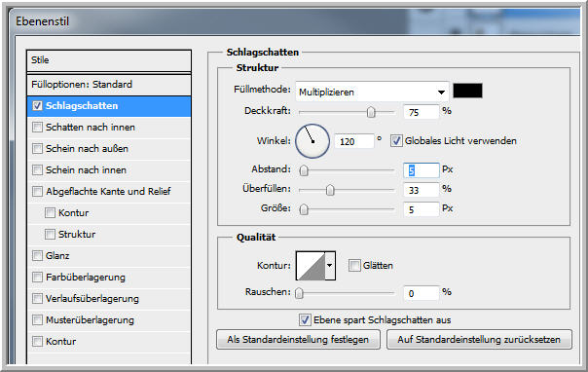Viewport: 588px width, 372px height.
Task: Select the Musterüberlagerung row label
Action: pyautogui.click(x=90, y=319)
